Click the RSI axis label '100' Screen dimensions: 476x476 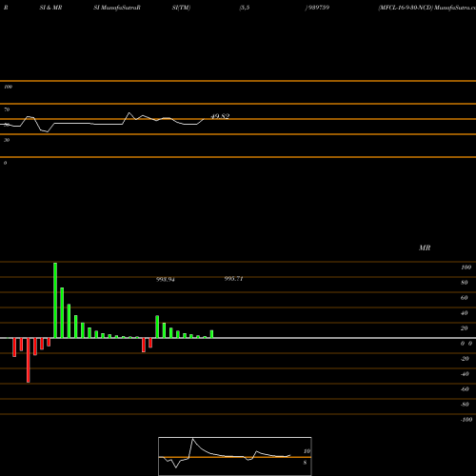point(9,87)
